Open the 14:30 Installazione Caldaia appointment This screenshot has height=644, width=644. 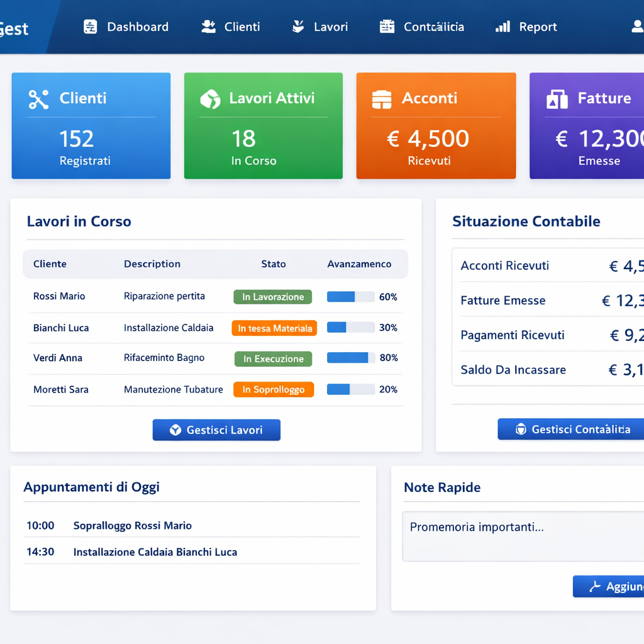[x=155, y=552]
